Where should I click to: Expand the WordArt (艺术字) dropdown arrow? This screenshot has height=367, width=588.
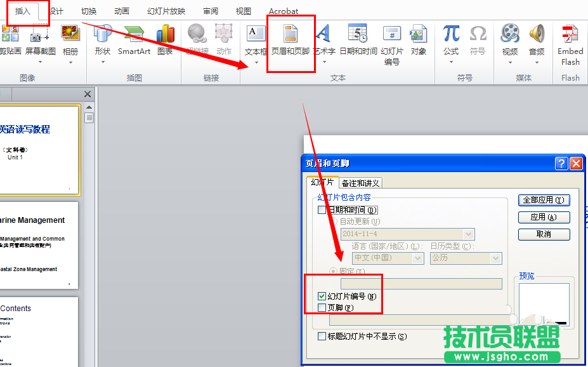coord(324,62)
